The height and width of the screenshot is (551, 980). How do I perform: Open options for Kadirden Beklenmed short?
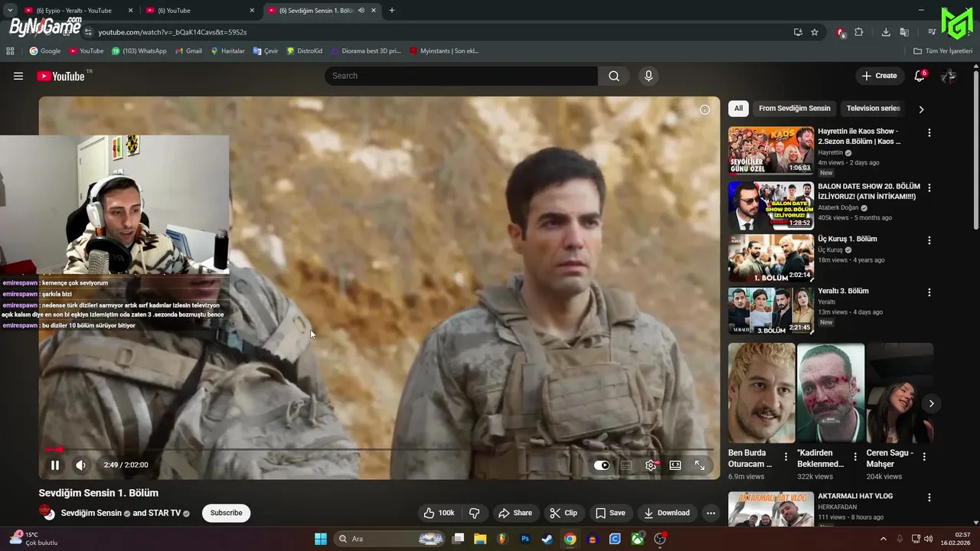pos(855,457)
